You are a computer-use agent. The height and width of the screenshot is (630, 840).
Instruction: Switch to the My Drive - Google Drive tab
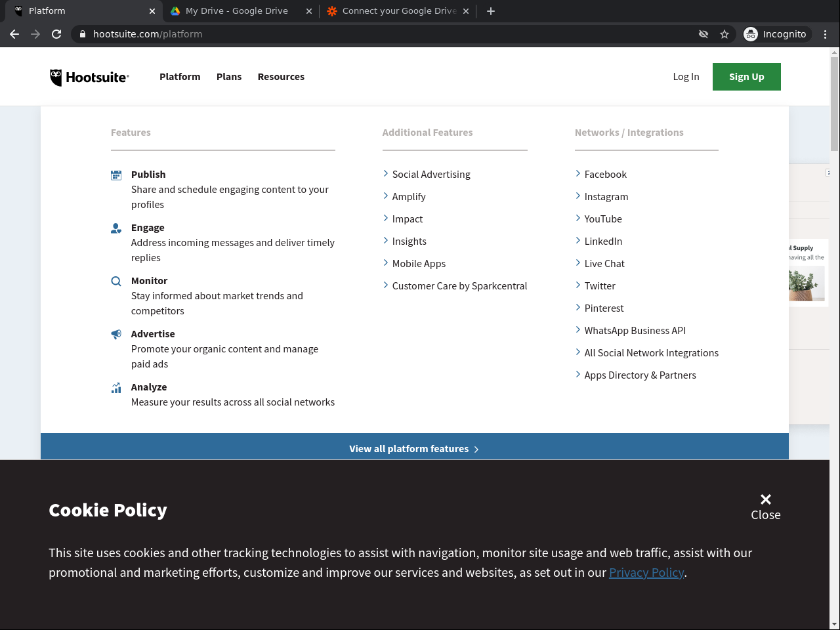237,11
